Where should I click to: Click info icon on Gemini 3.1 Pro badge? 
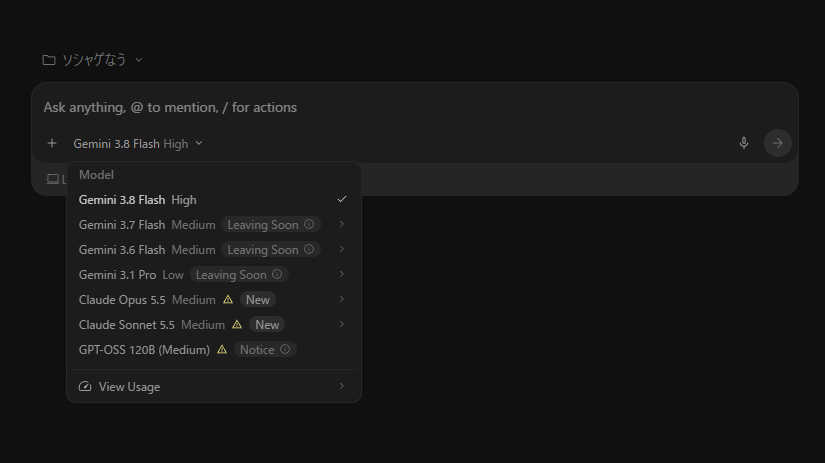click(277, 274)
